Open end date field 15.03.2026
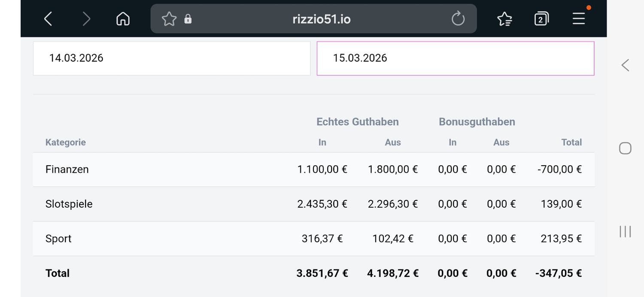The width and height of the screenshot is (644, 297). [x=455, y=58]
